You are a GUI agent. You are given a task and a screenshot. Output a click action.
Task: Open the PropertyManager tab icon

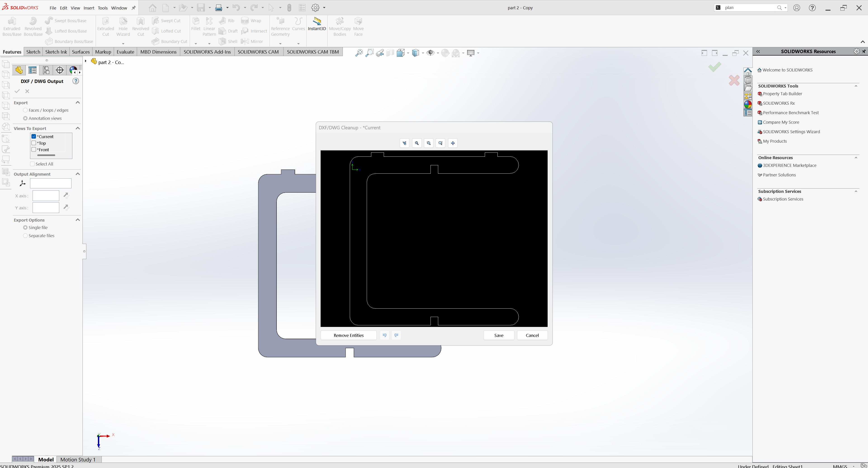32,70
